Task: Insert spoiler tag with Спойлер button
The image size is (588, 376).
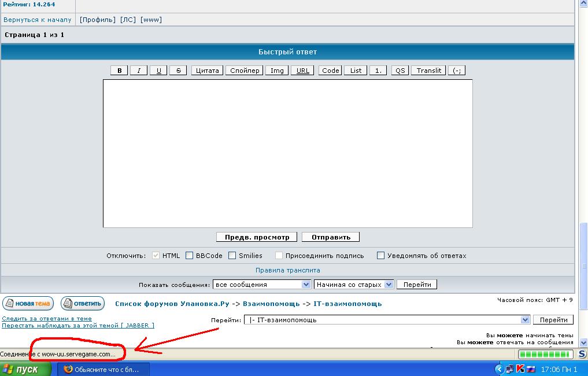Action: tap(245, 71)
